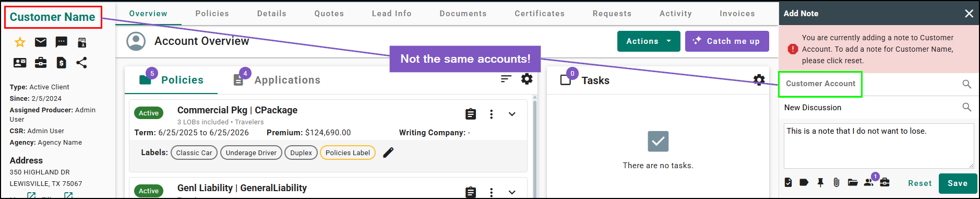
Task: Click the Policies Label chip
Action: pyautogui.click(x=348, y=153)
